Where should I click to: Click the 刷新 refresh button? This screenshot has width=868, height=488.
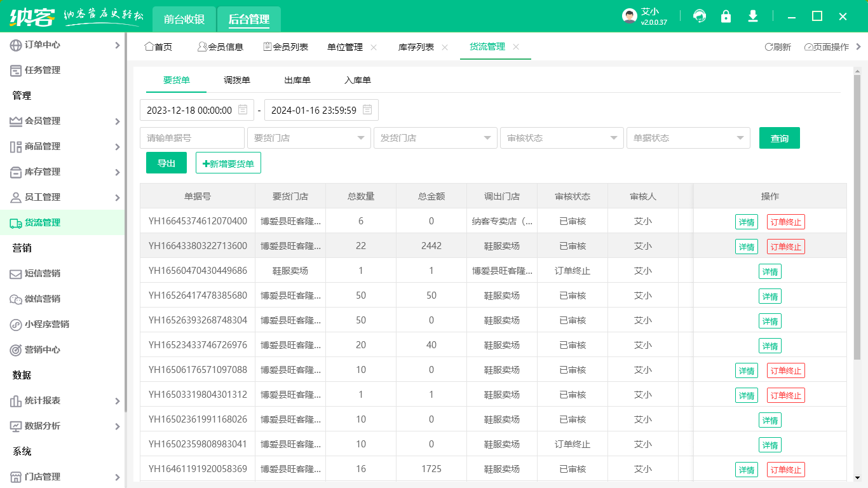pos(778,47)
